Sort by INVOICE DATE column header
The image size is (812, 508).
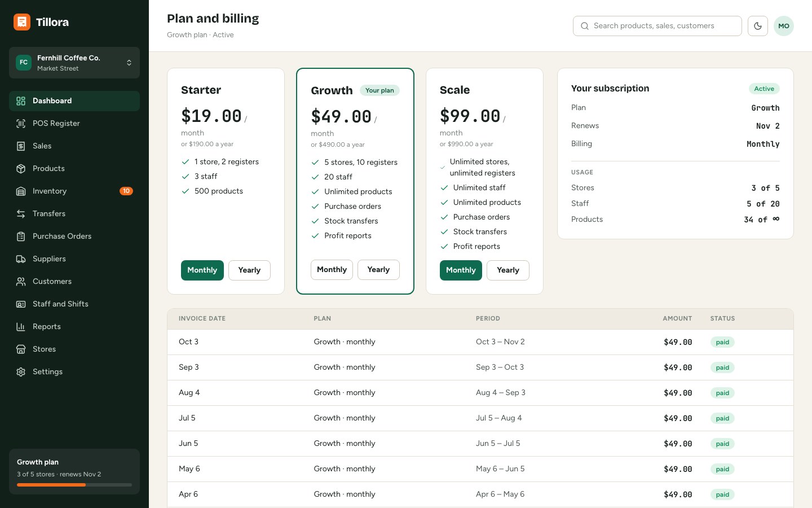coord(202,319)
